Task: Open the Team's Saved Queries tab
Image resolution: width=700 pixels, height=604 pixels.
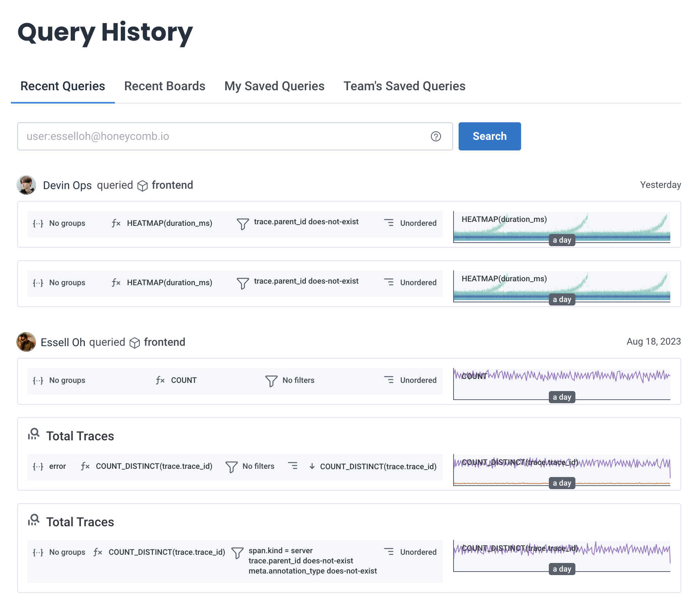Action: click(x=404, y=86)
